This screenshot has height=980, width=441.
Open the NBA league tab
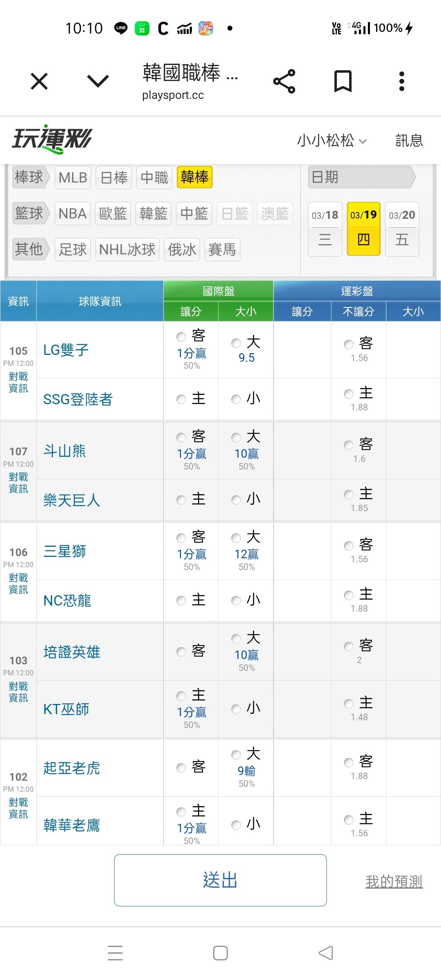click(x=73, y=214)
